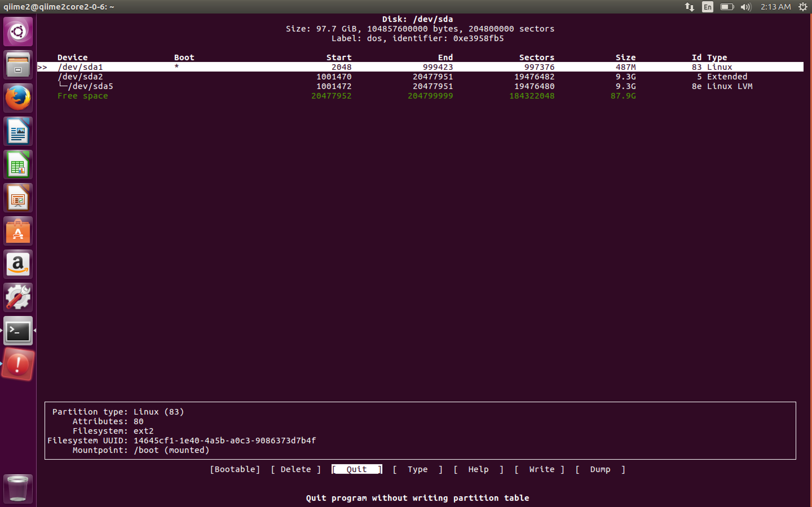
Task: Open the volume sound indicator menu
Action: 745,7
